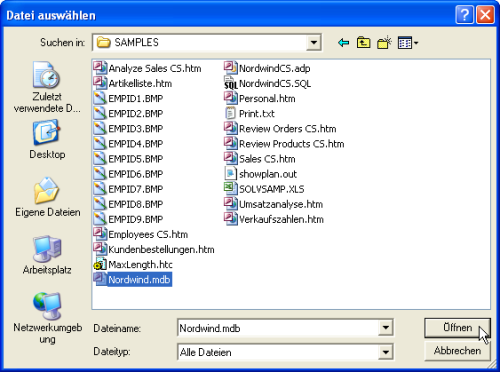The height and width of the screenshot is (372, 500).
Task: Select the EMPID1.BMP file icon
Action: tap(100, 98)
